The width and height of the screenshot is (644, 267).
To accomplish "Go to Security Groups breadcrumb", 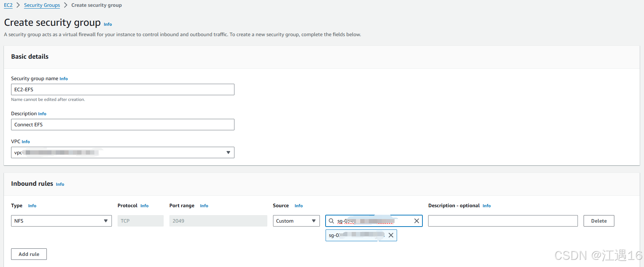I will tap(42, 5).
